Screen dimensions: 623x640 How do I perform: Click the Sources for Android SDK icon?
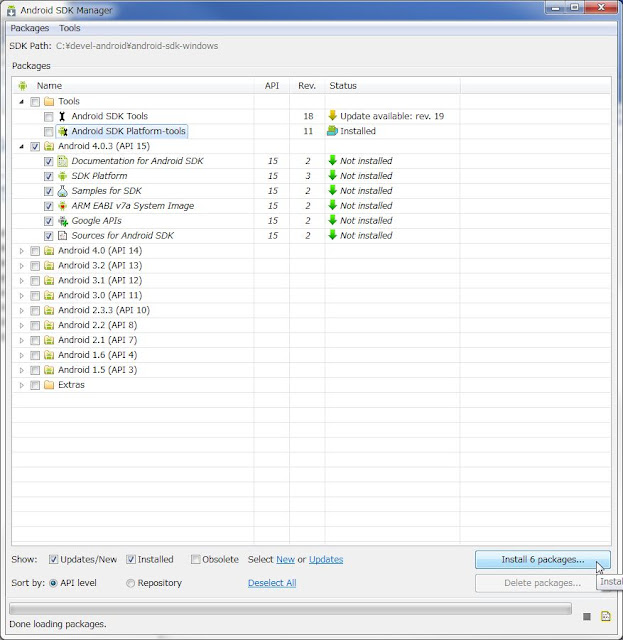point(62,236)
